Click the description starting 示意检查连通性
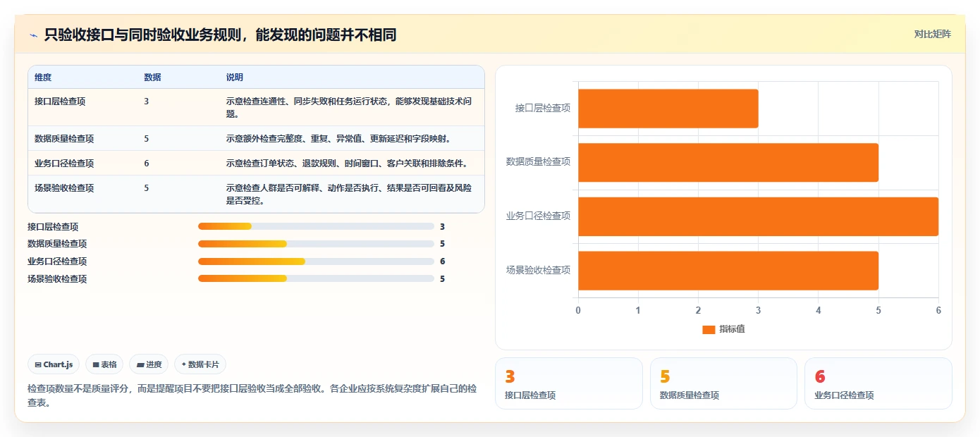Image resolution: width=980 pixels, height=437 pixels. 349,108
